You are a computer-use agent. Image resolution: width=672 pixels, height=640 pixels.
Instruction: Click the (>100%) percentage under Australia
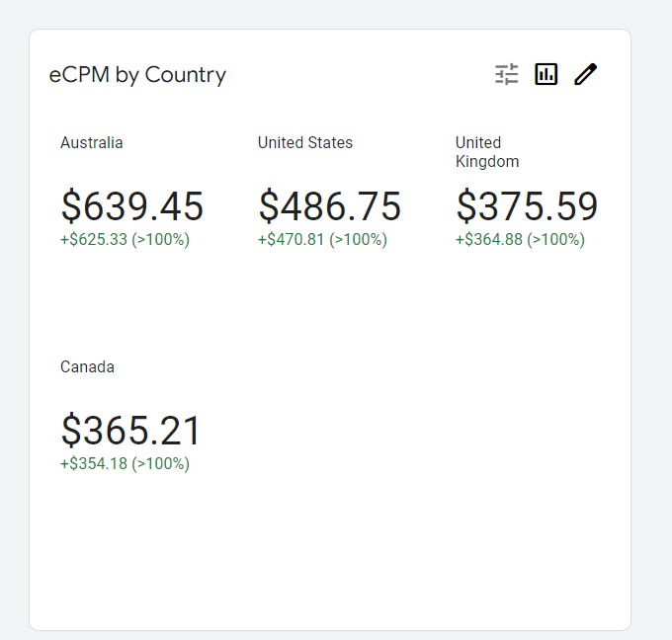tap(160, 239)
